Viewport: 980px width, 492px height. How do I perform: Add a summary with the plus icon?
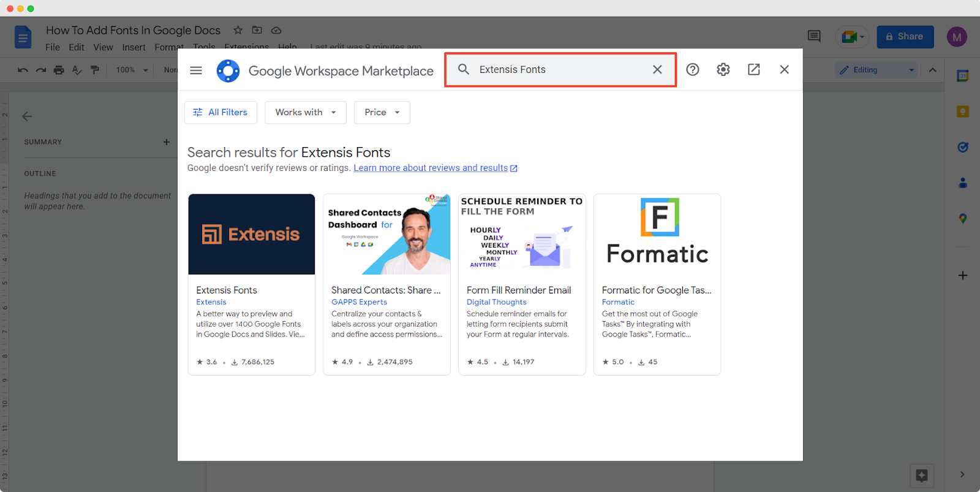(166, 142)
